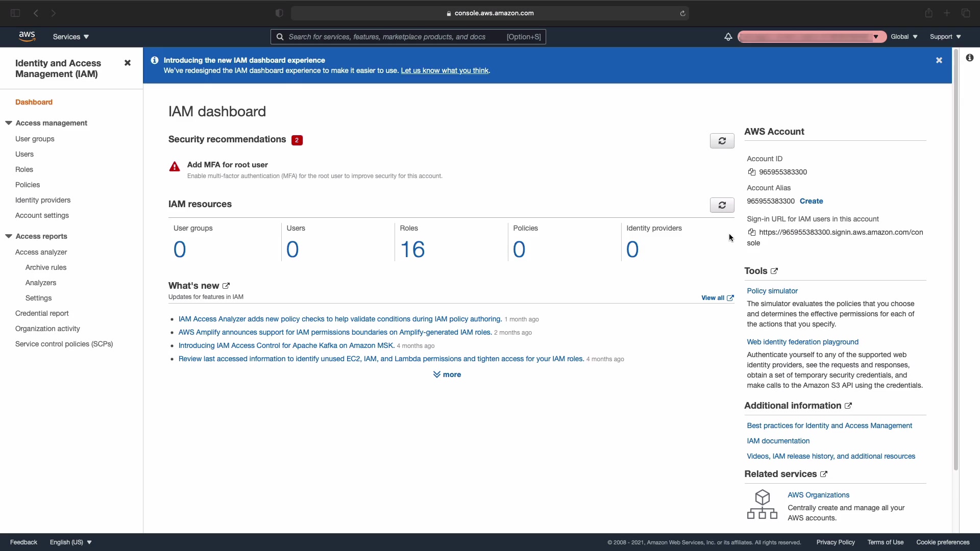Open the notifications bell icon

(728, 37)
